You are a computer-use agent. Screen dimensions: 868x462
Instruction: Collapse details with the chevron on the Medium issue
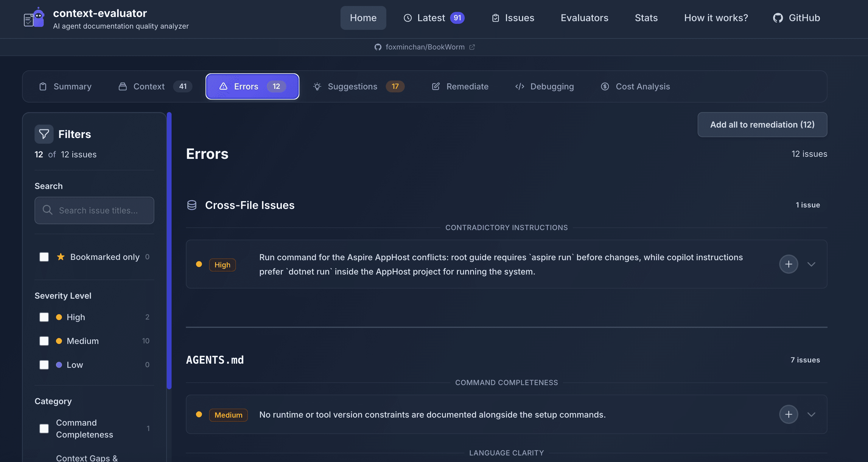(x=812, y=414)
